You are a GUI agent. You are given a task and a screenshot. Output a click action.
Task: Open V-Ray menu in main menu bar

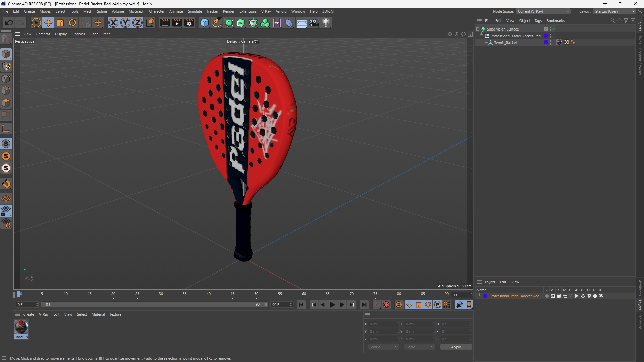[x=266, y=11]
